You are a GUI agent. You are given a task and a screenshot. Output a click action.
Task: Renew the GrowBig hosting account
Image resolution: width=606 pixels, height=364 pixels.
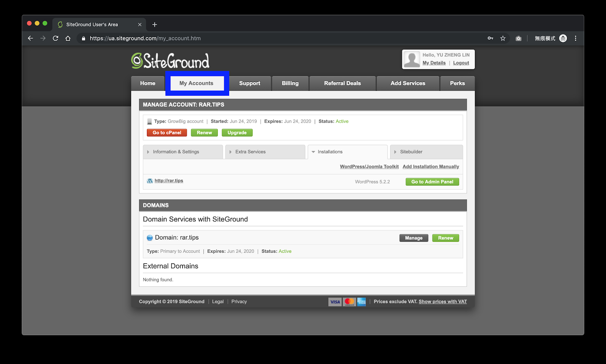click(205, 133)
